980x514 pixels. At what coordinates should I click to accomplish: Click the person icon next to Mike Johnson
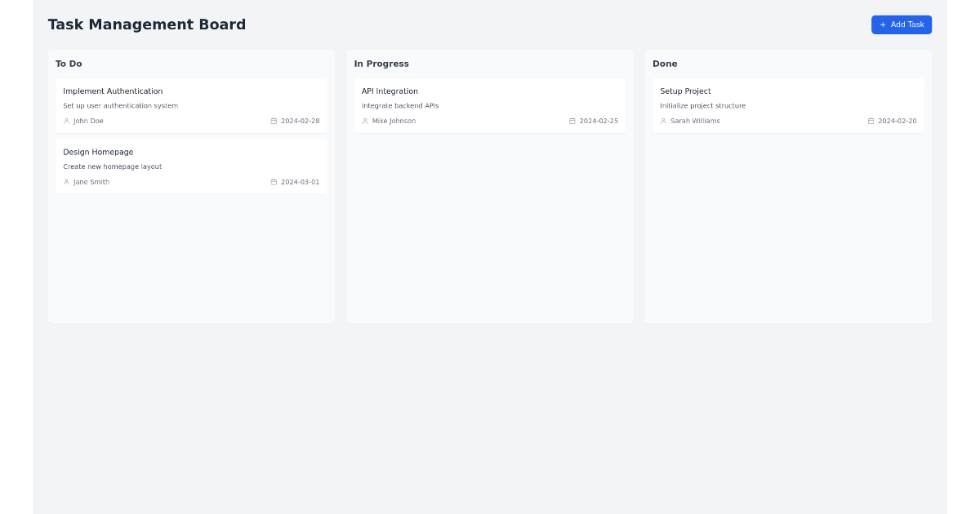click(365, 121)
